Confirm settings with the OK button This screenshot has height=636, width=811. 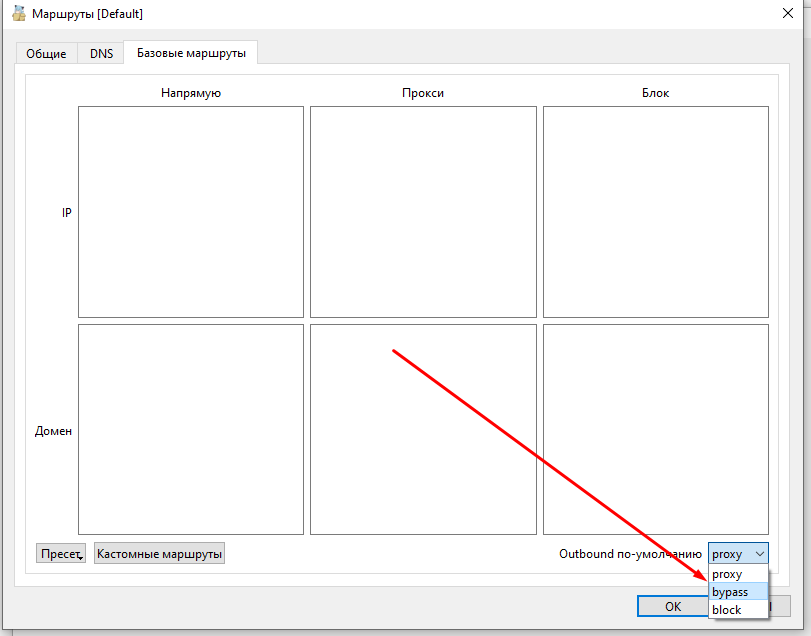coord(672,607)
